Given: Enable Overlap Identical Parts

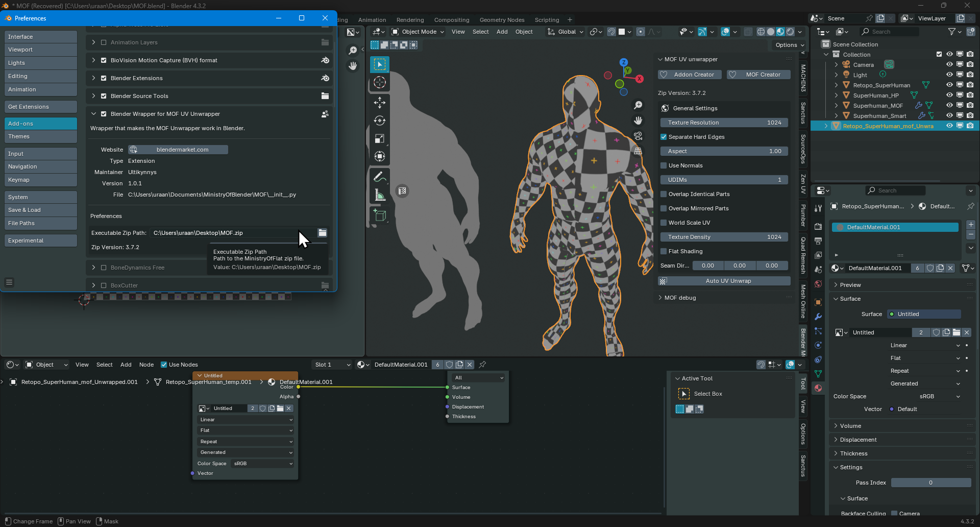Looking at the screenshot, I should click(x=664, y=194).
